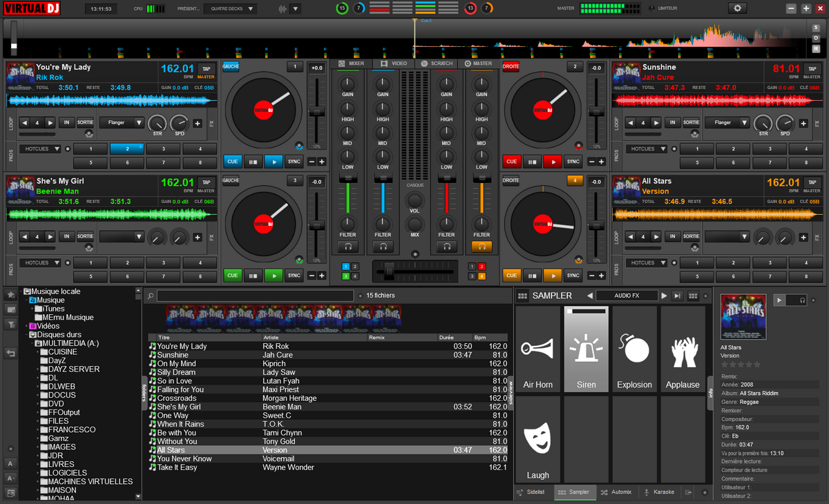Open deck 4 HOTCUES pad mode dropdown
Viewport: 829px width, 504px height.
coord(647,262)
